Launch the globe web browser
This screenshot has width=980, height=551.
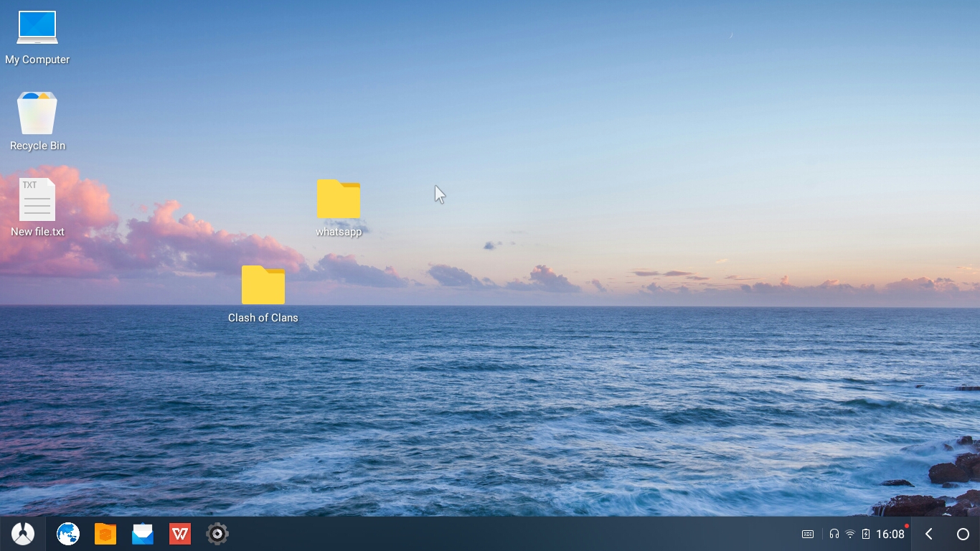tap(68, 534)
